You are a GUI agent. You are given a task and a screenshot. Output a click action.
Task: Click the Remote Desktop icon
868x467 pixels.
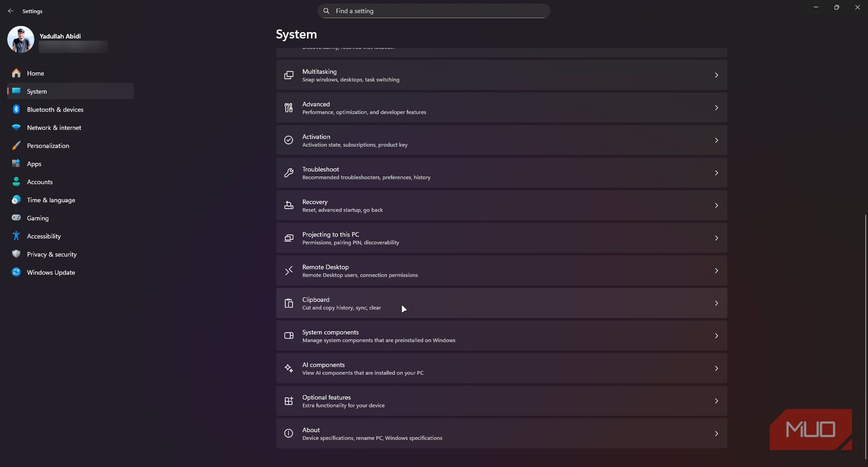(288, 271)
